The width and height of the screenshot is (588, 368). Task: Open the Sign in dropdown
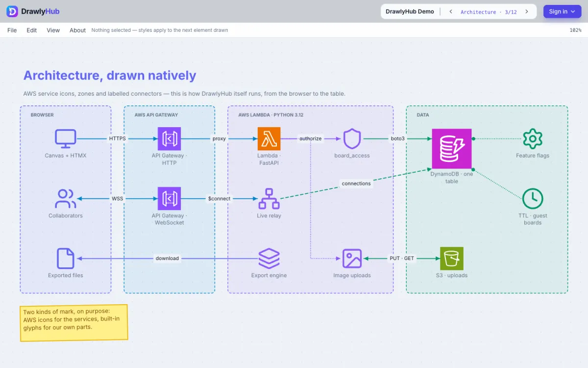[x=562, y=12]
